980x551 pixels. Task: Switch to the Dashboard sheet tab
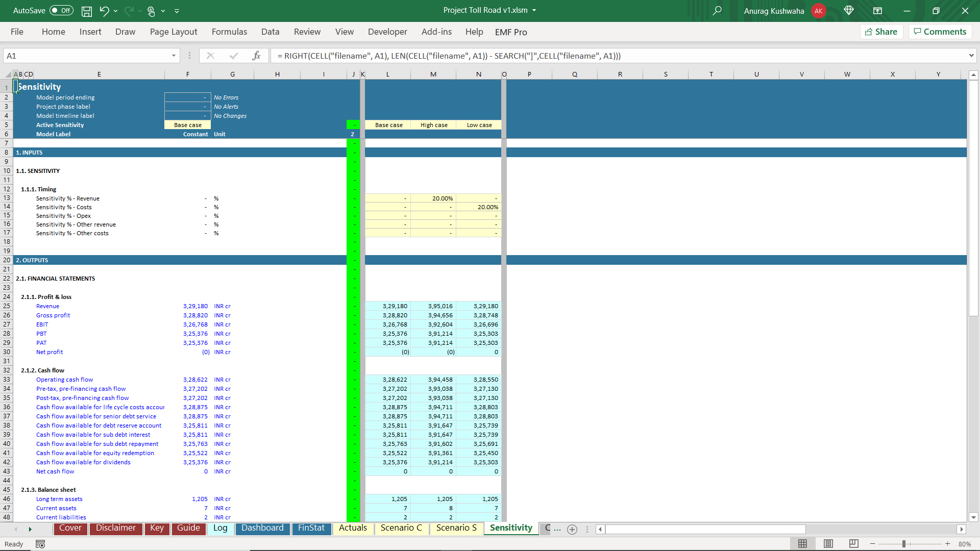(262, 528)
